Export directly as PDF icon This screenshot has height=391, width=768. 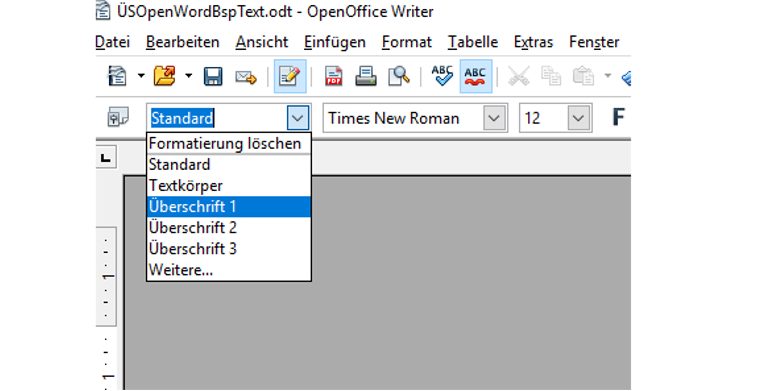point(334,76)
